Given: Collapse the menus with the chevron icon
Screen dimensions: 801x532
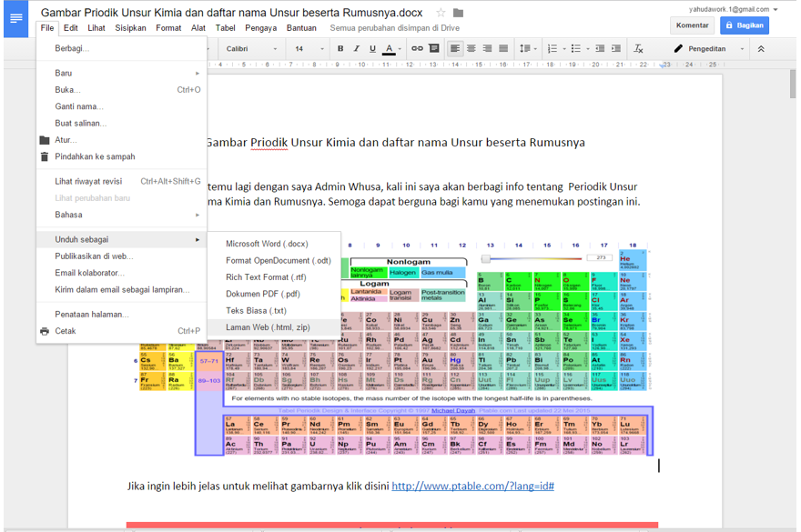Looking at the screenshot, I should [761, 49].
